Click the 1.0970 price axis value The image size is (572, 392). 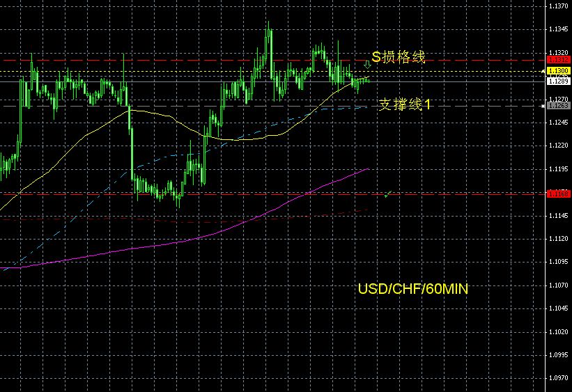[x=559, y=378]
